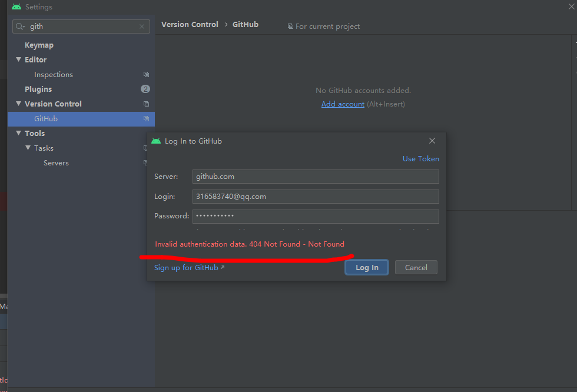Image resolution: width=577 pixels, height=392 pixels.
Task: Clear the settings search field text
Action: tap(142, 26)
